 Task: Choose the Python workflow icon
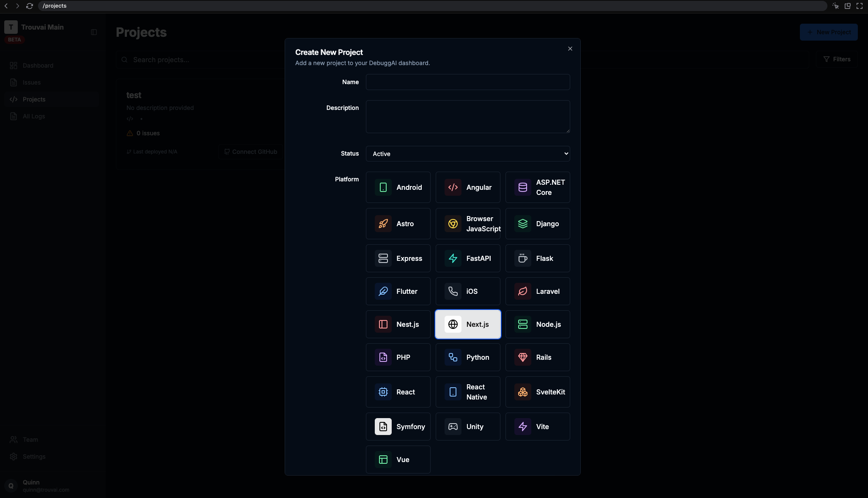(453, 357)
